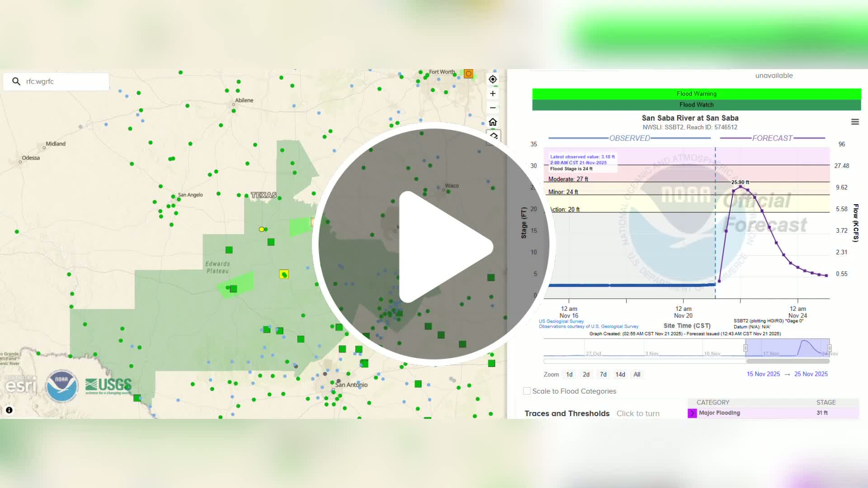Select the yellow circle gauge marker
The image size is (868, 488).
click(x=261, y=230)
